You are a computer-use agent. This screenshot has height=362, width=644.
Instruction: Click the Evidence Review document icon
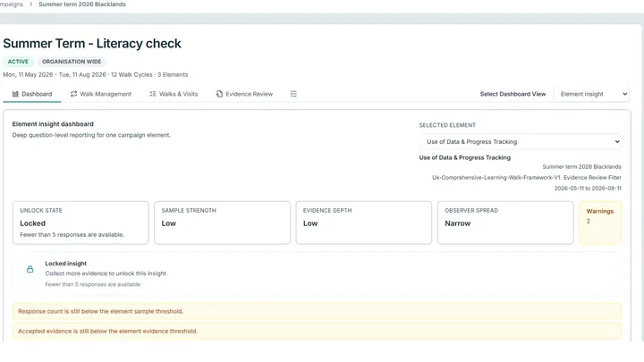point(219,94)
